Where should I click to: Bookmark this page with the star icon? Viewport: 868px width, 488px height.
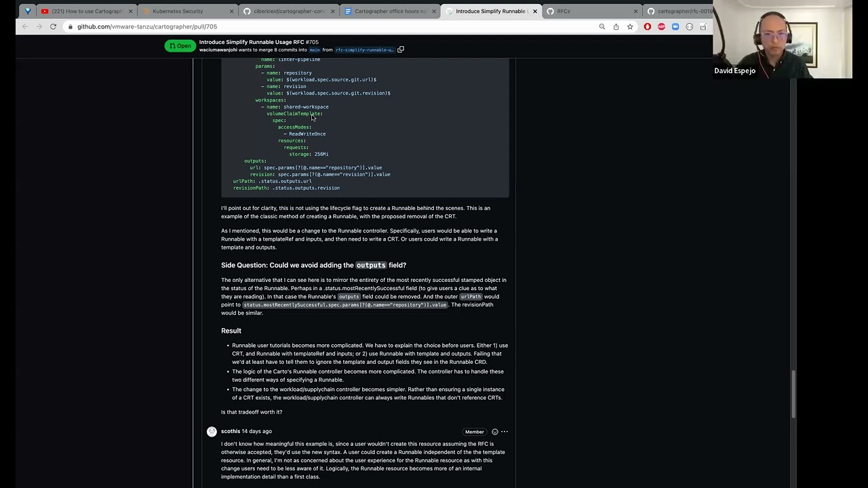630,26
